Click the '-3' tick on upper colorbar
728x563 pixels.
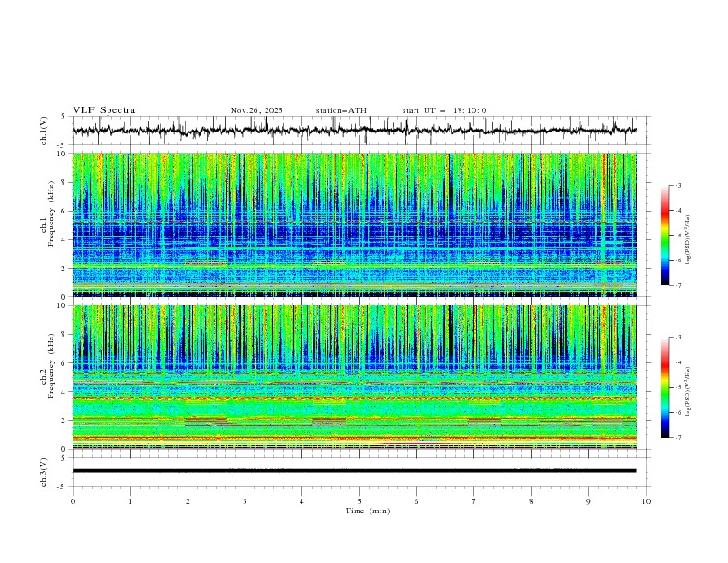tap(677, 185)
